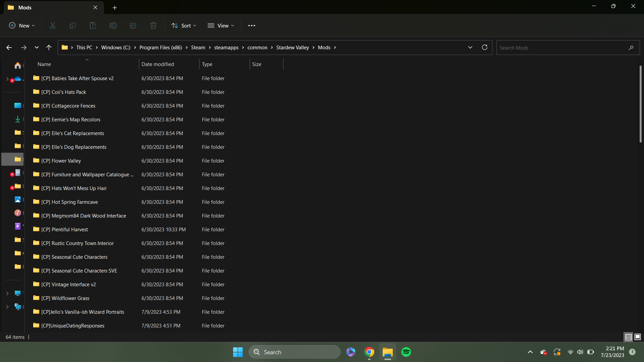Open the View options dropdown

point(221,25)
